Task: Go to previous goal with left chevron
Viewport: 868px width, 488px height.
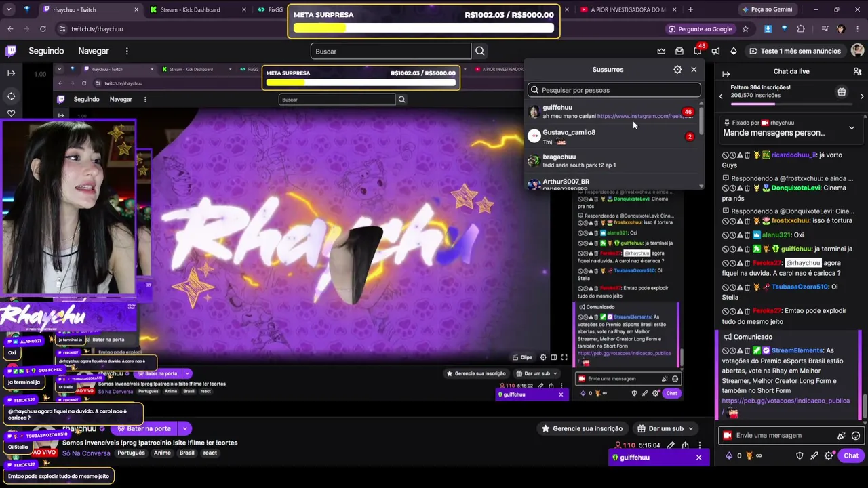Action: coord(721,96)
